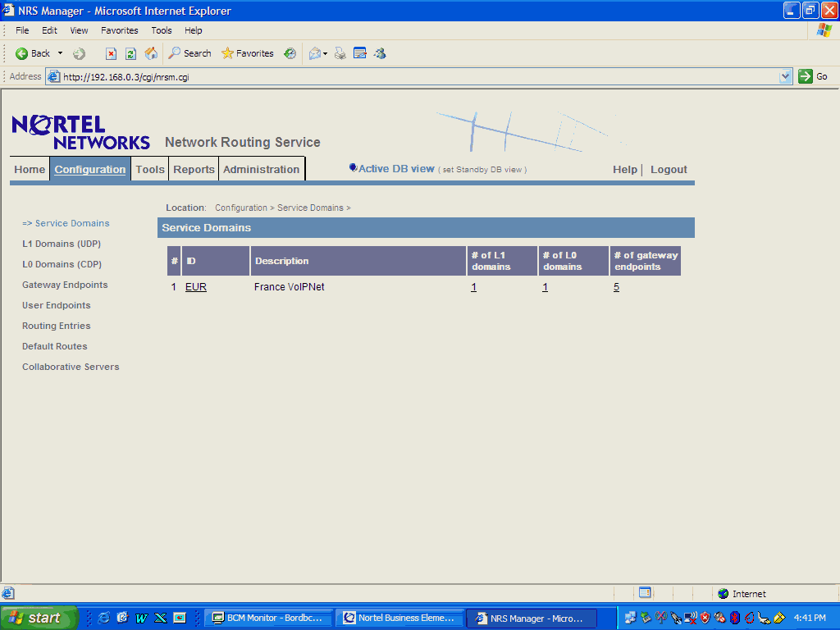The image size is (840, 630).
Task: Switch to Nortel Business Element taskbar window
Action: pyautogui.click(x=399, y=618)
